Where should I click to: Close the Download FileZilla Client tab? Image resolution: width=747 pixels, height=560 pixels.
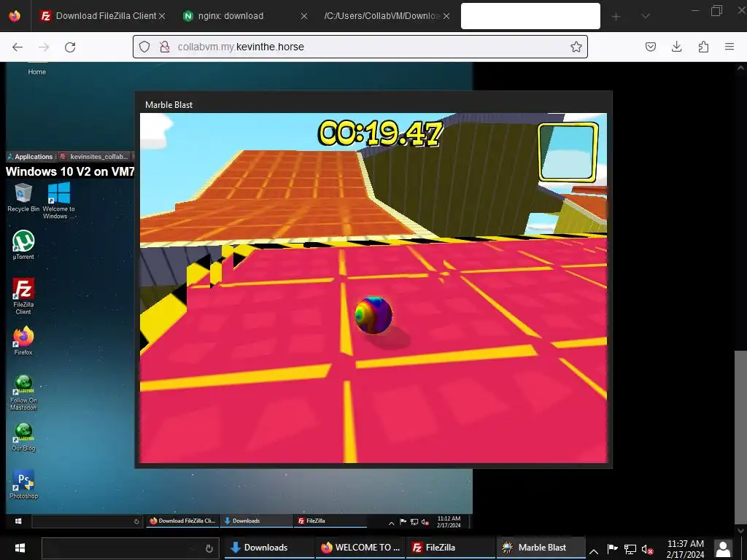pyautogui.click(x=162, y=16)
